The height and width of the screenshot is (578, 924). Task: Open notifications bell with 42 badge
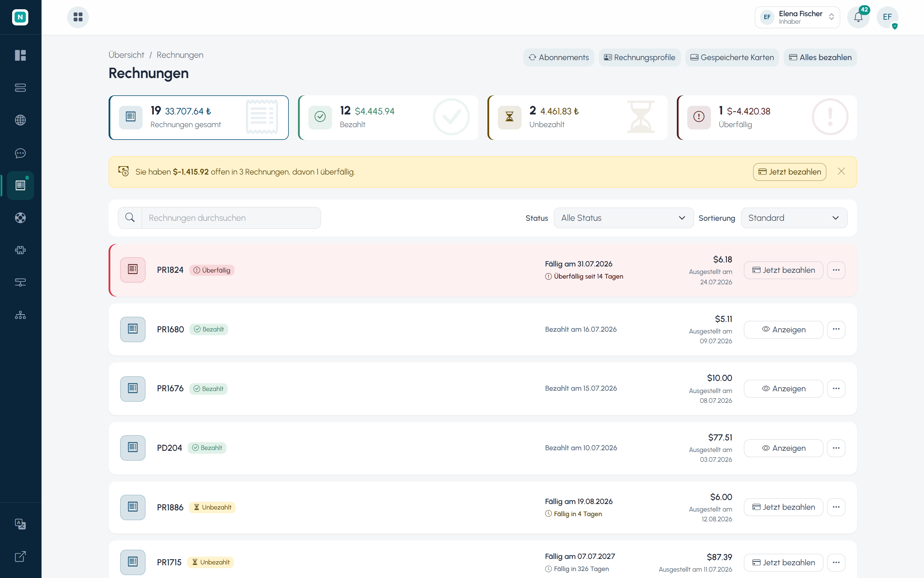(x=858, y=17)
